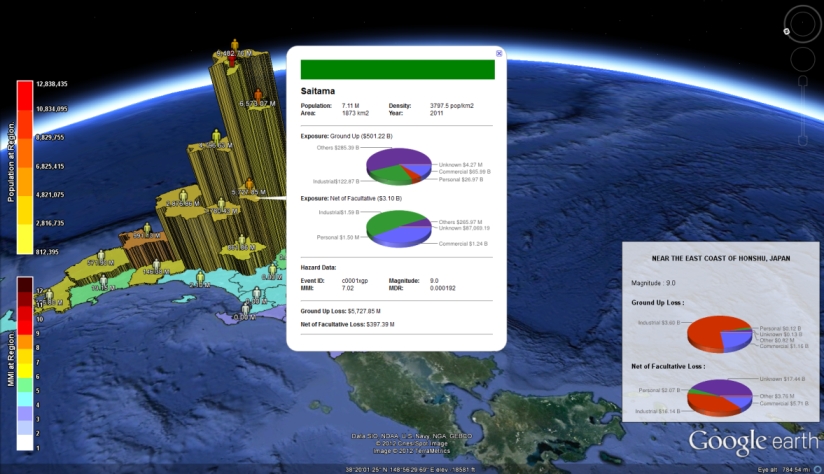Click the Exposure: Ground Up ($501.22 B) heading
Screen dimensions: 824x474
346,136
